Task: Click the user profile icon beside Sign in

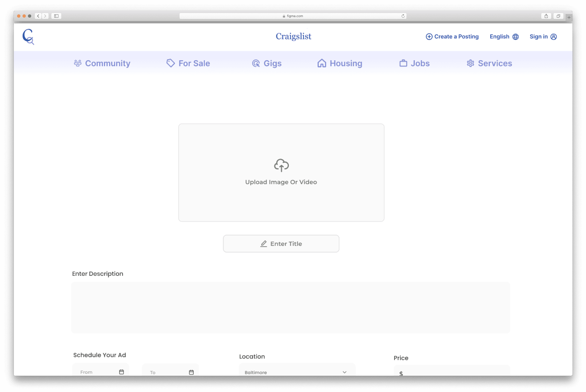Action: point(554,37)
